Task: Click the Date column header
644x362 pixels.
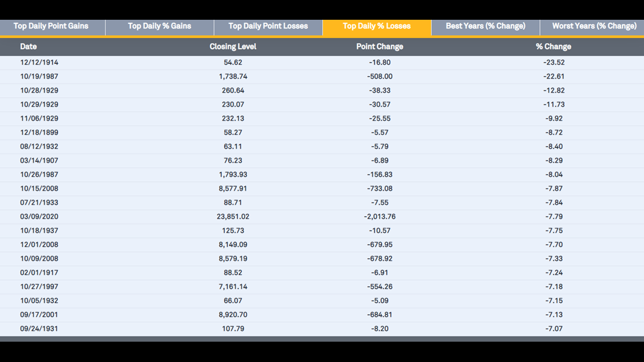Action: (x=28, y=47)
